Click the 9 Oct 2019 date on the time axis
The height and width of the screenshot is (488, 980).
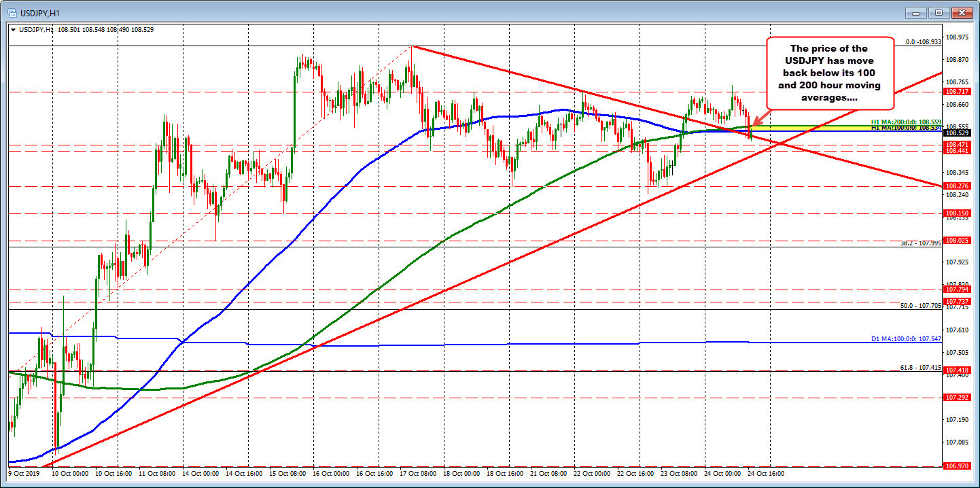[x=23, y=473]
